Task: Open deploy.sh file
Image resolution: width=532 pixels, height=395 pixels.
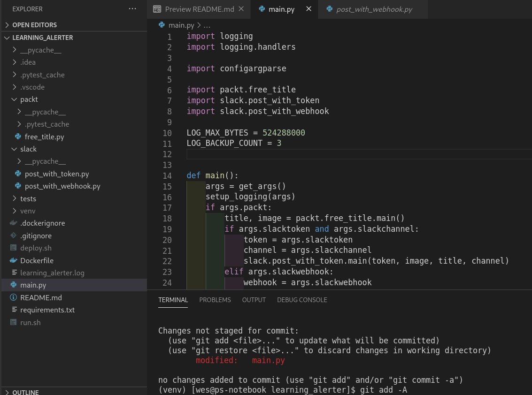Action: [x=36, y=248]
